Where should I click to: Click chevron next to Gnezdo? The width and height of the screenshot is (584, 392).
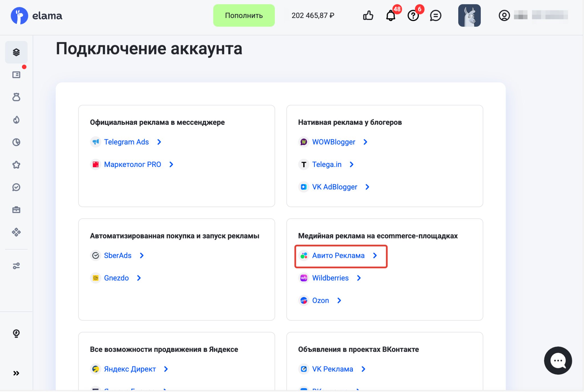point(139,278)
